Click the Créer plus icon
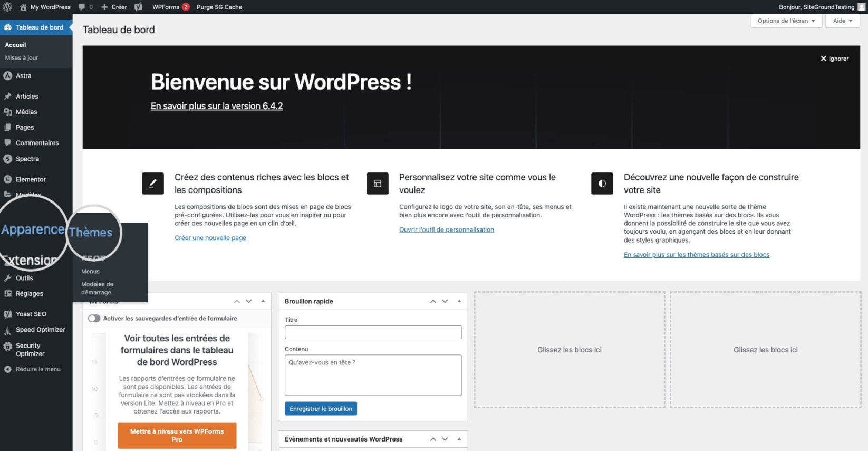Screen dimensions: 868x451 (x=104, y=7)
